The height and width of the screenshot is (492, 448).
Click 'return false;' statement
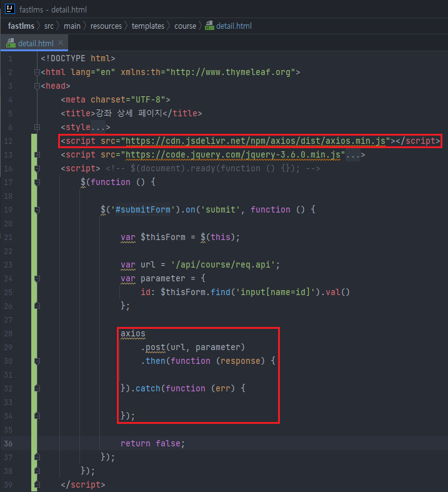(153, 443)
